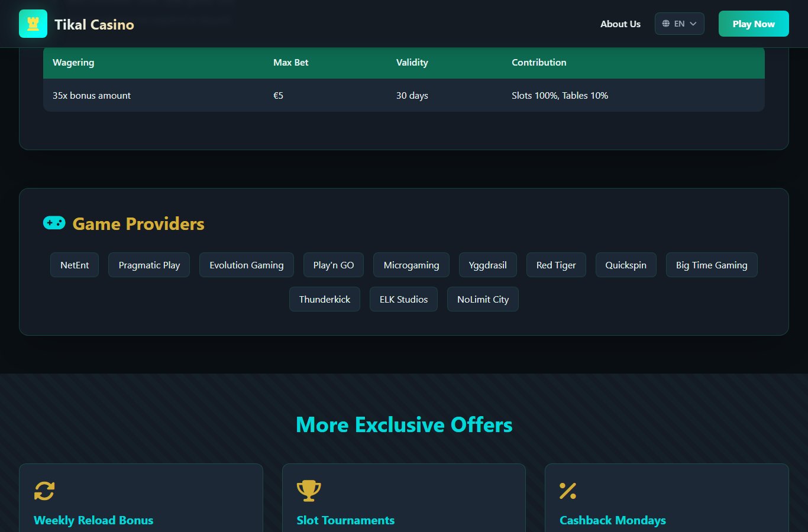The image size is (808, 532).
Task: Select the Quickspin provider tag
Action: (x=626, y=265)
